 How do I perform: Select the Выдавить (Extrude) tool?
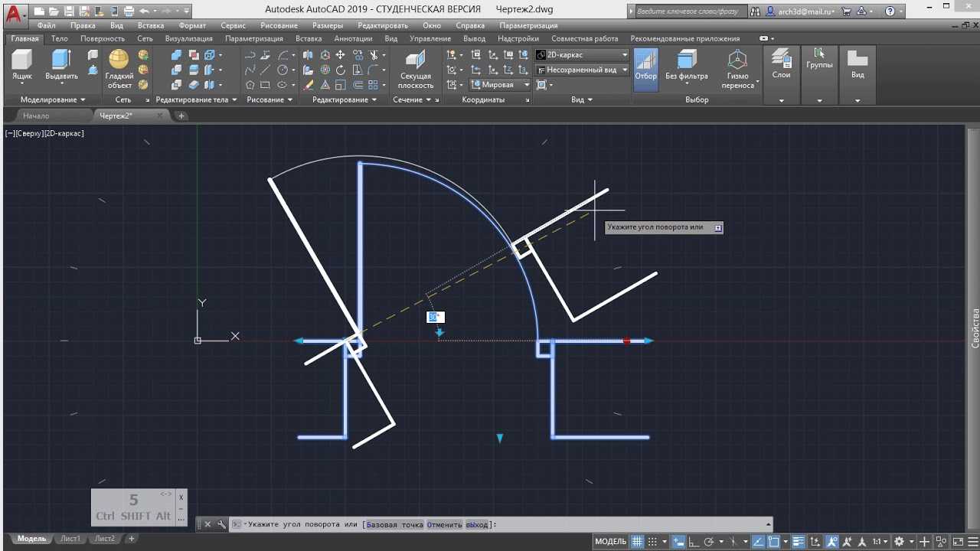pos(61,65)
